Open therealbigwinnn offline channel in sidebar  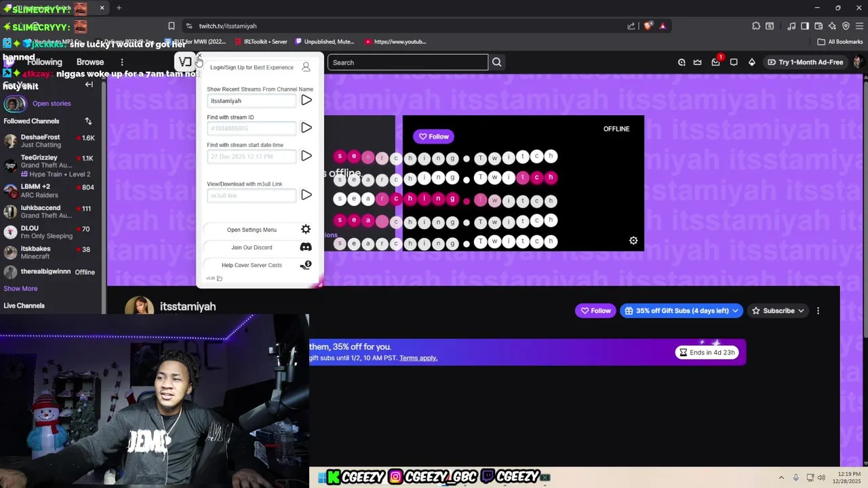[x=51, y=272]
